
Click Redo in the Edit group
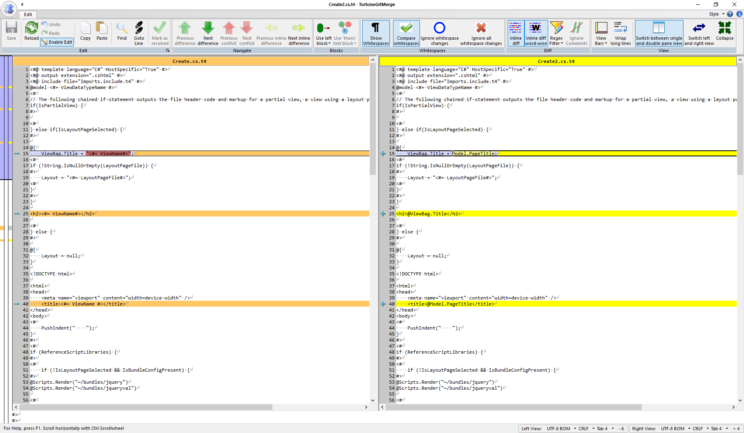tap(51, 33)
